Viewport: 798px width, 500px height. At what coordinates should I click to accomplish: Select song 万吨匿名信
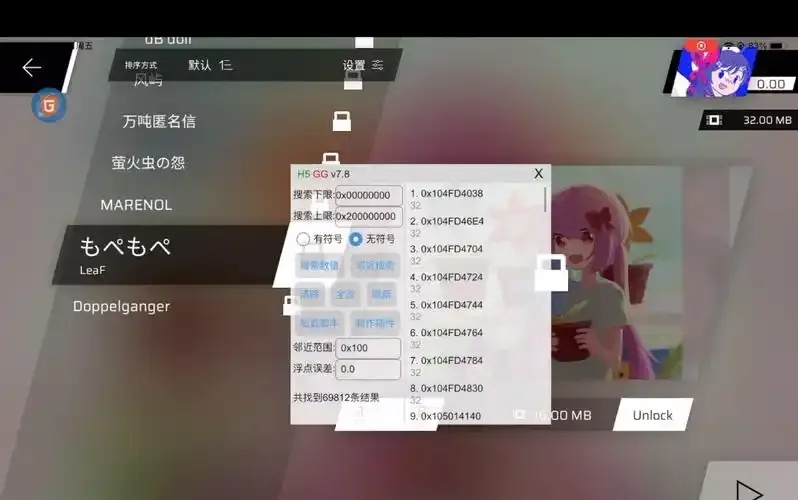[x=159, y=121]
